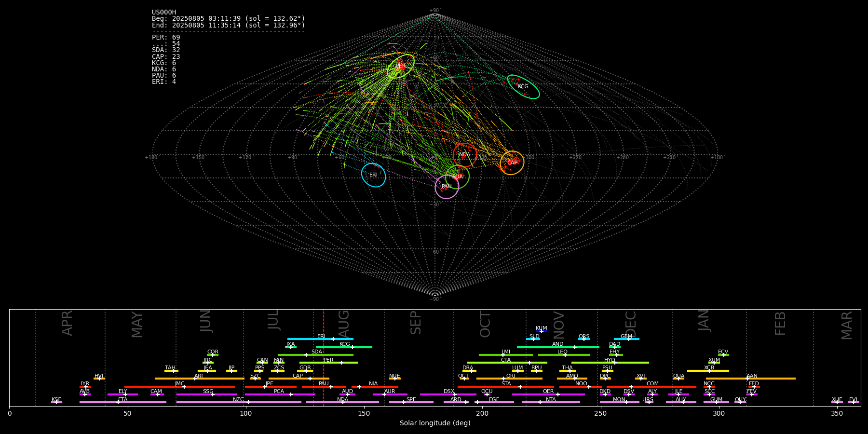Click the 'CAP: 23' legend entry

point(166,56)
